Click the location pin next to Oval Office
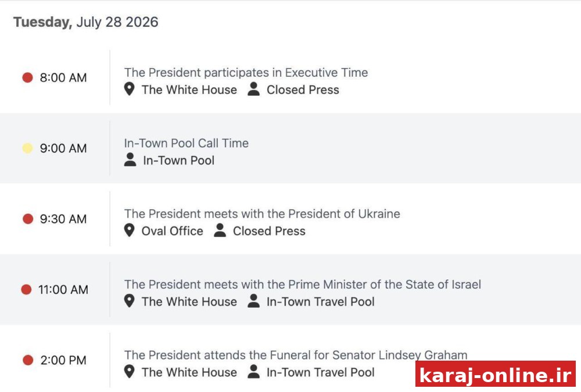 coord(129,231)
